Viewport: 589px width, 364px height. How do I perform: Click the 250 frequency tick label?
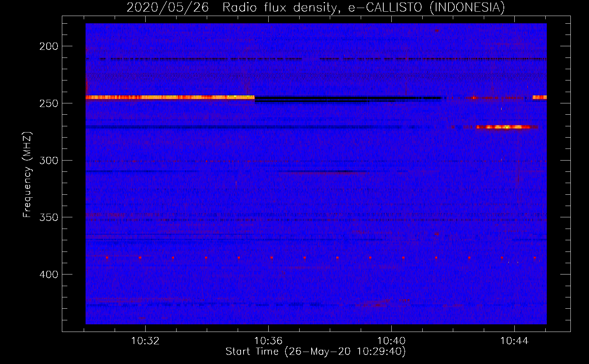tap(49, 103)
